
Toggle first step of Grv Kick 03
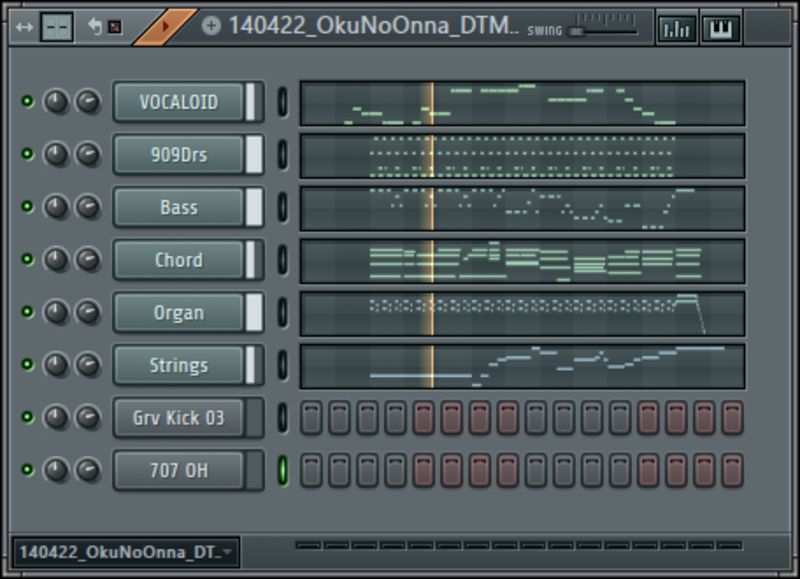point(311,418)
